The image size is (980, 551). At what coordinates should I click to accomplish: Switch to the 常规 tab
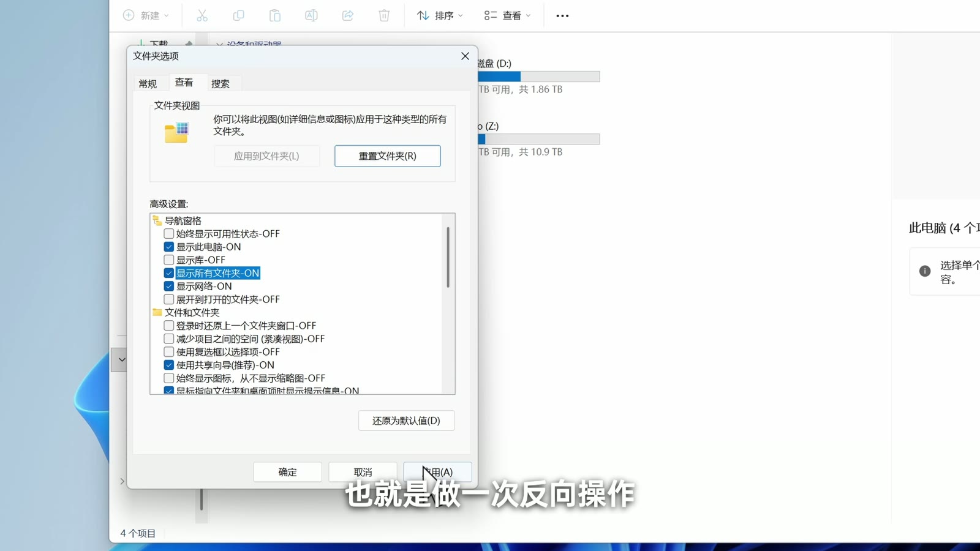148,84
